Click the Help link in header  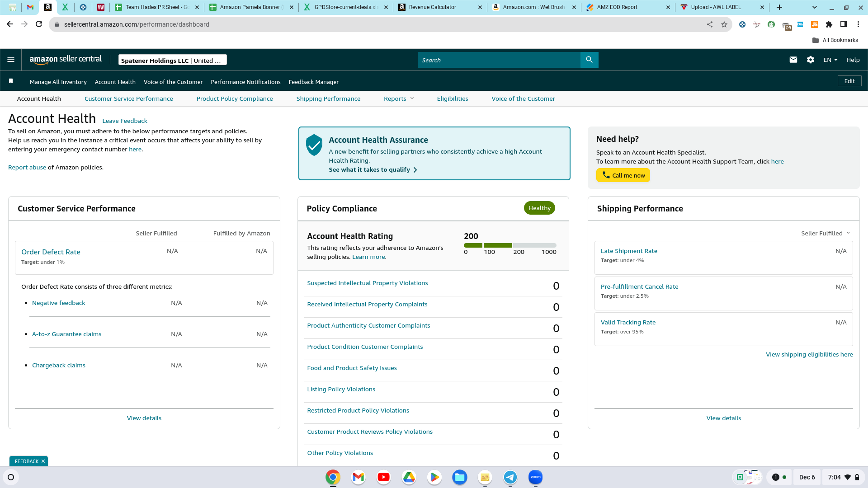[853, 60]
